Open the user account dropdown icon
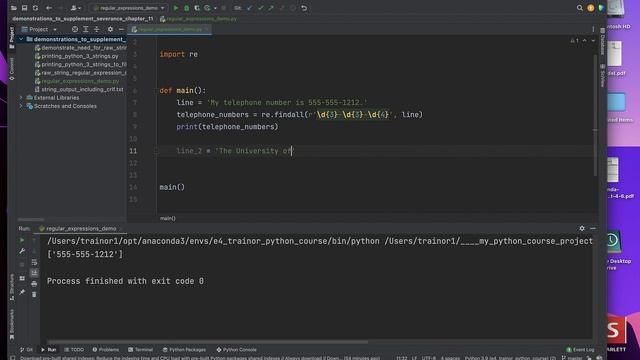Viewport: 640px width, 360px height. 75,8
